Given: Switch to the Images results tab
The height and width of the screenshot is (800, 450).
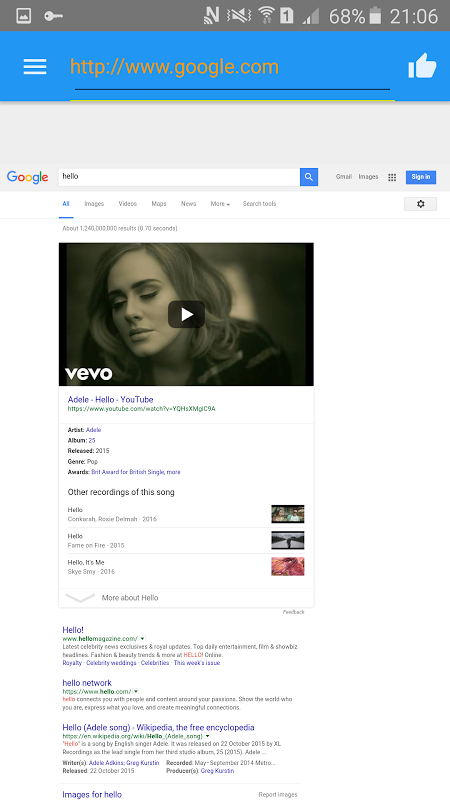Looking at the screenshot, I should pos(94,204).
